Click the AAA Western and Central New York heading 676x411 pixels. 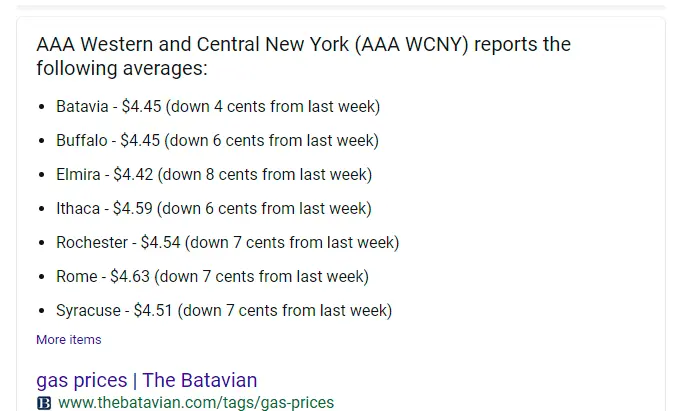[x=303, y=45]
